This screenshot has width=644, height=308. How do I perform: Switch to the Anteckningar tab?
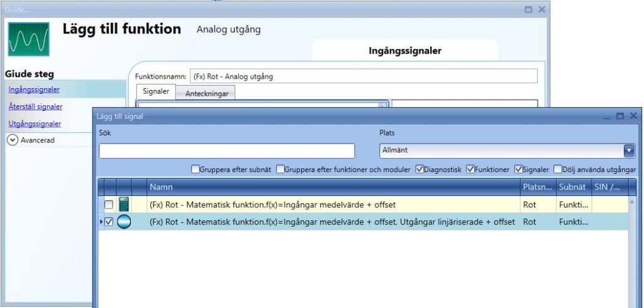[x=206, y=93]
